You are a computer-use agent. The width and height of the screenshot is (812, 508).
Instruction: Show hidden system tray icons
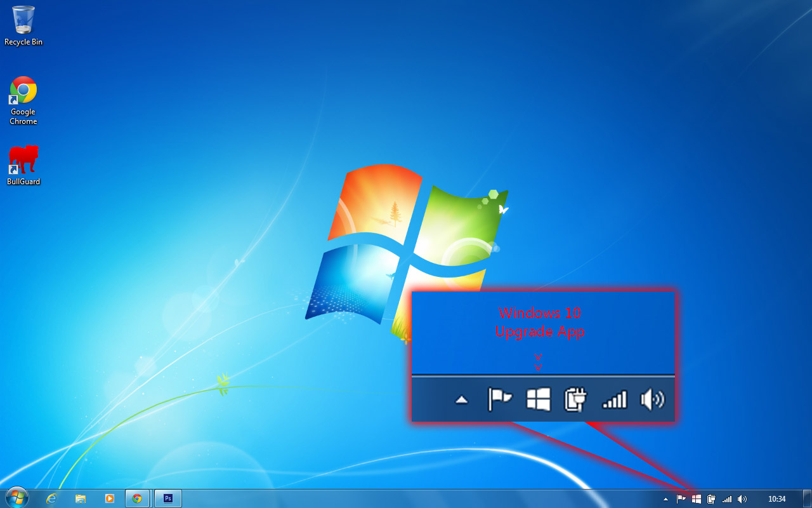point(665,499)
